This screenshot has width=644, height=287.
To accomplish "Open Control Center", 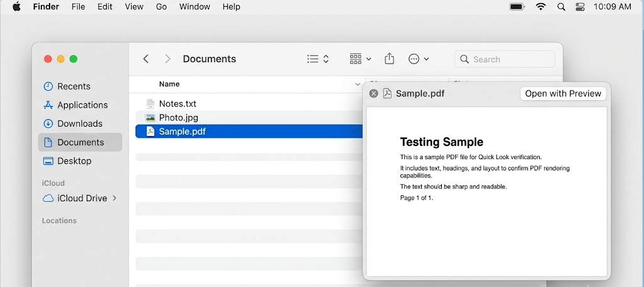I will pos(580,6).
